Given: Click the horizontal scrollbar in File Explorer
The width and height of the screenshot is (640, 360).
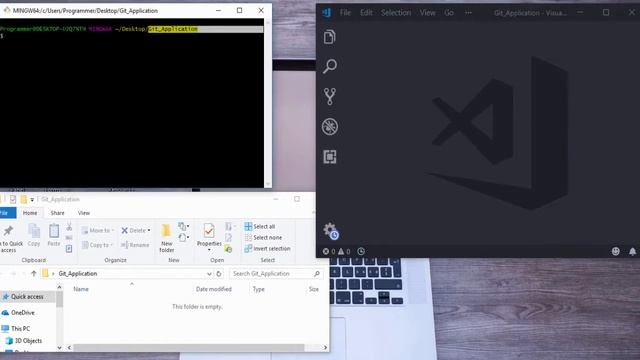Looking at the screenshot, I should [x=189, y=348].
